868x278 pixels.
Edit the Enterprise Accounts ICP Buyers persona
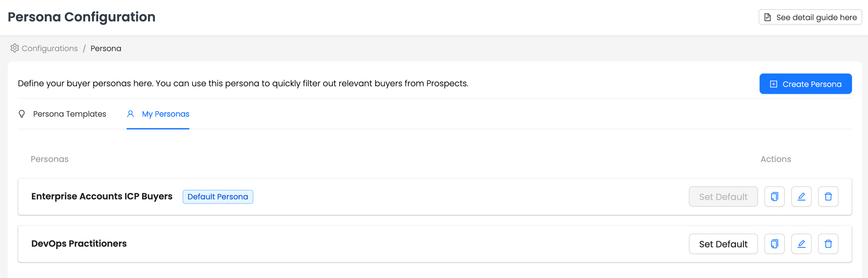tap(801, 197)
